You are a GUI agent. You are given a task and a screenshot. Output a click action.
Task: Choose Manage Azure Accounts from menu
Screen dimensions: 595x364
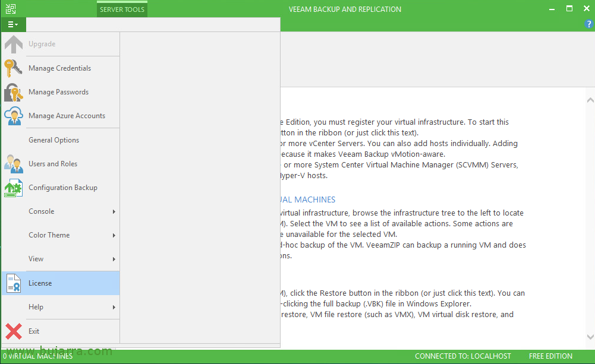[61, 116]
